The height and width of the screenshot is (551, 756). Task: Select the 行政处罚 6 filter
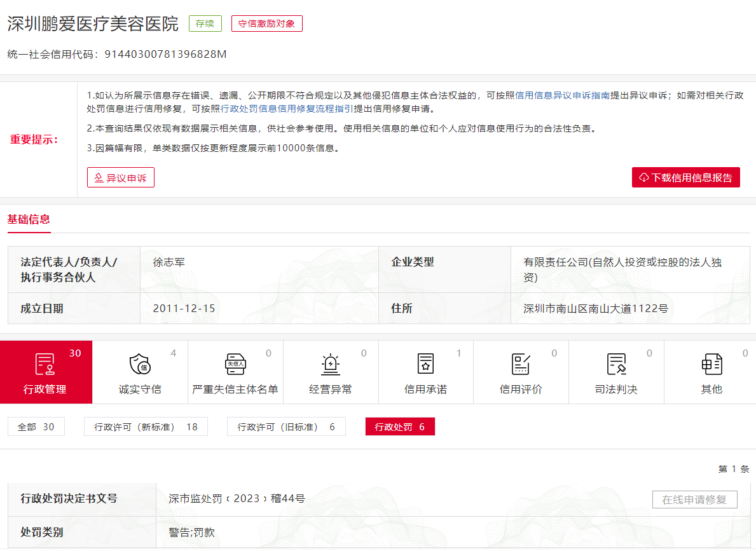pos(400,427)
